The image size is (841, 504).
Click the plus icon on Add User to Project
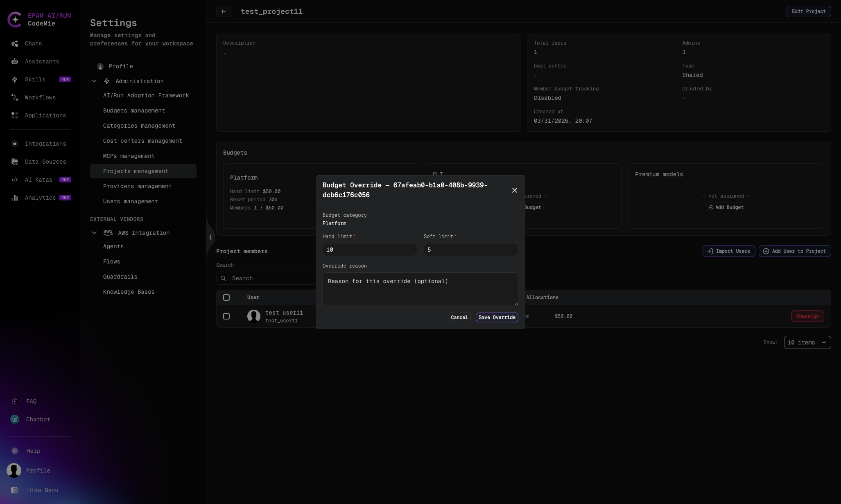click(766, 251)
